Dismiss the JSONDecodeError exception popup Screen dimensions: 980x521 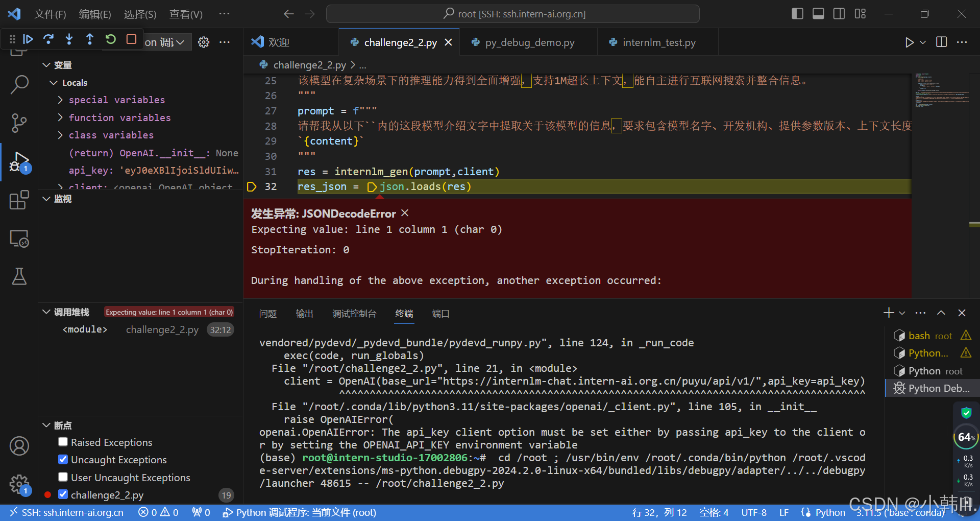[404, 213]
